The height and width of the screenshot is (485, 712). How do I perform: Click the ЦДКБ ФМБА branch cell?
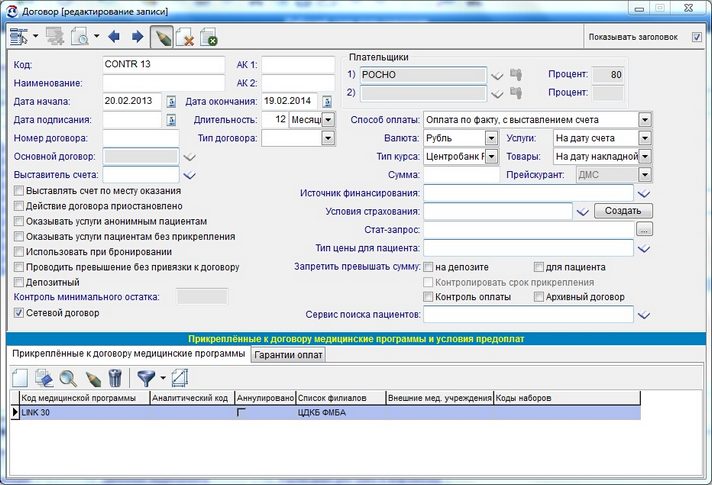point(340,413)
